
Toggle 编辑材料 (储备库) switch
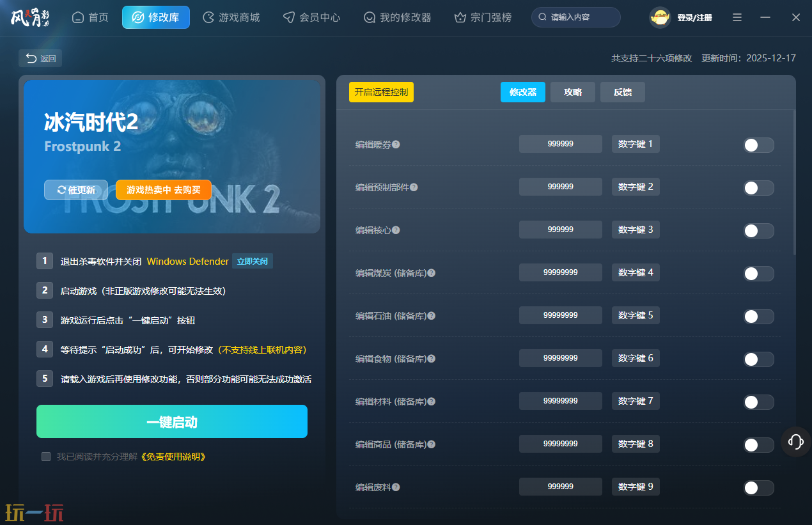coord(758,402)
